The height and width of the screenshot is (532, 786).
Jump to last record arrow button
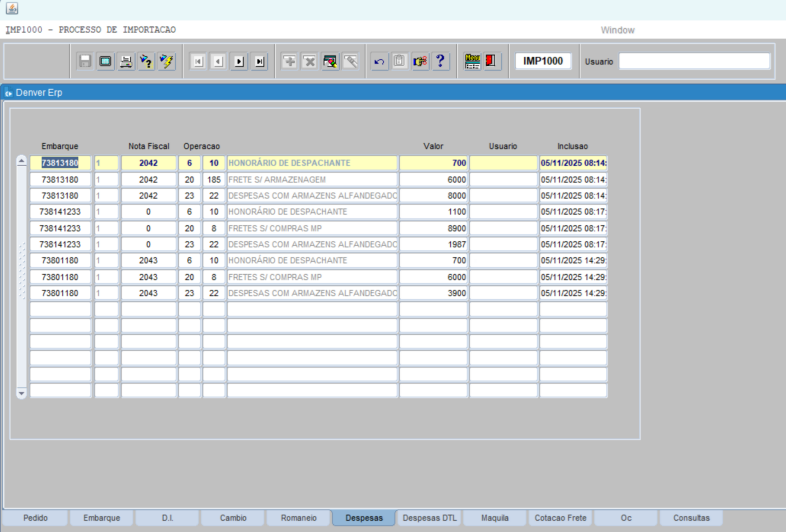[259, 62]
